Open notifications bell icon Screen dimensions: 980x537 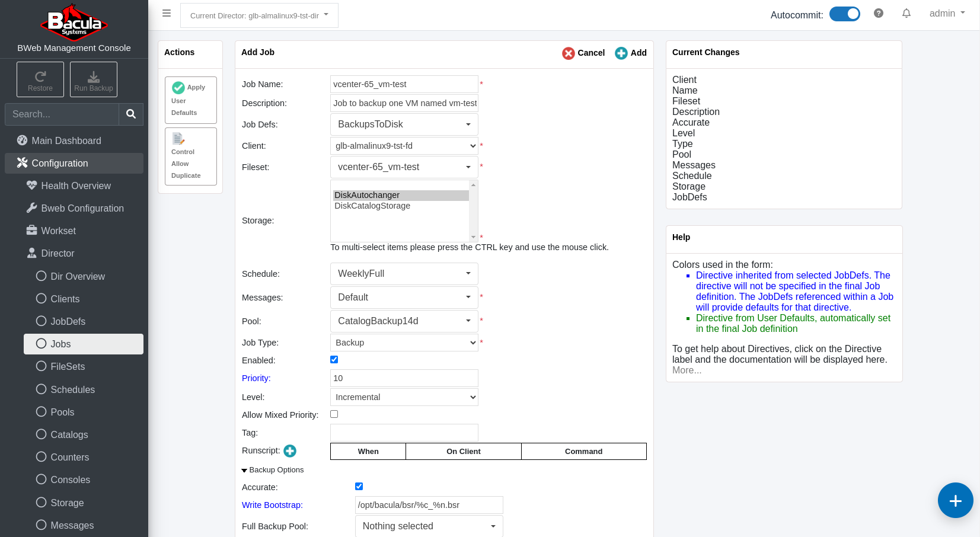906,13
